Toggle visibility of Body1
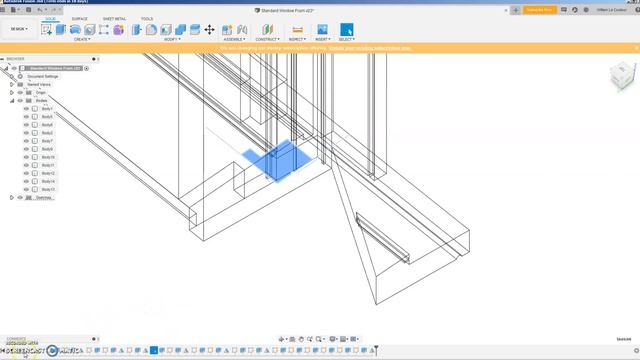640x360 pixels. click(x=26, y=109)
